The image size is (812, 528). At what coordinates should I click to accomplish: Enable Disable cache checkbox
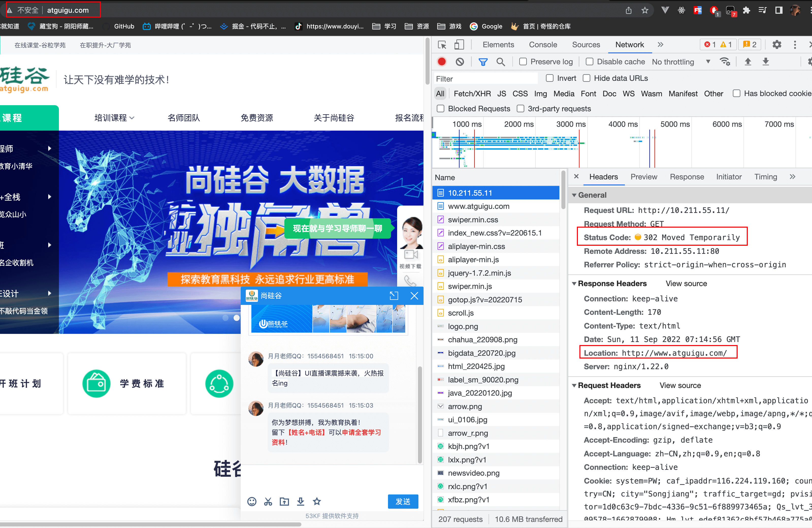coord(589,61)
